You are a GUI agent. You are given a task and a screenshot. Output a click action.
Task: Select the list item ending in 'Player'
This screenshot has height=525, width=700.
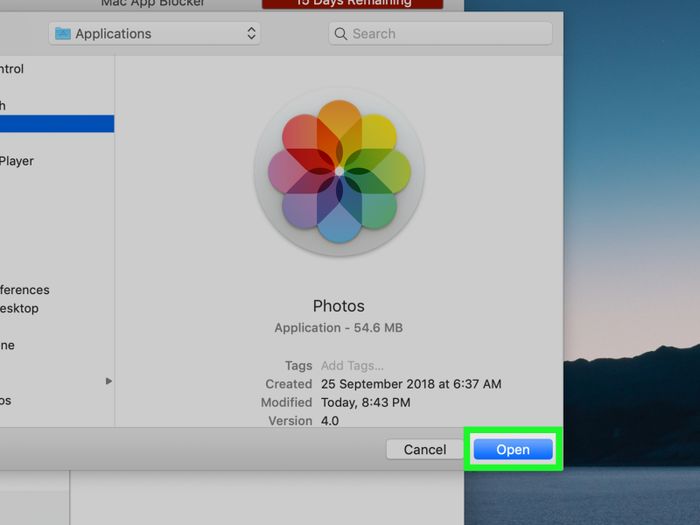point(17,161)
